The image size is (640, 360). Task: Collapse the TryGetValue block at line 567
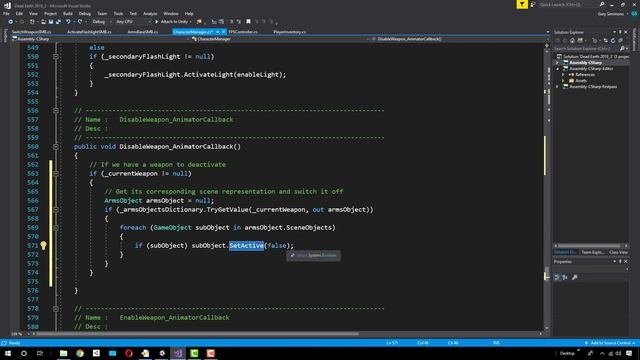pos(56,209)
